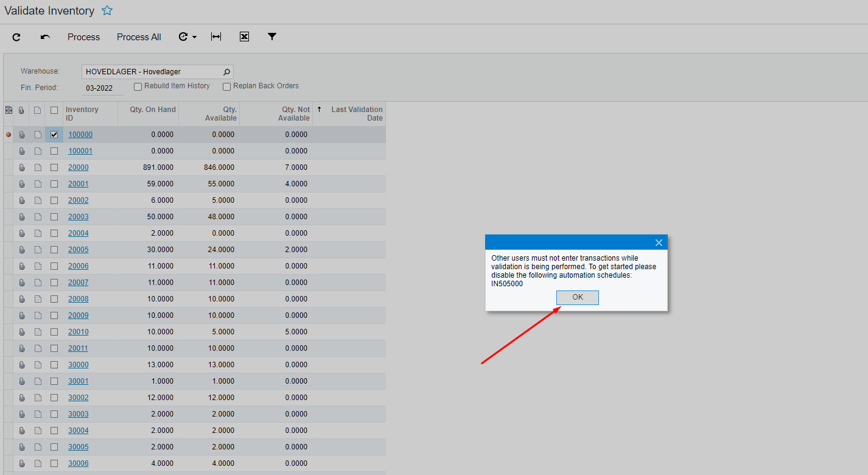Open details for inventory item 20000
868x475 pixels.
pos(78,167)
